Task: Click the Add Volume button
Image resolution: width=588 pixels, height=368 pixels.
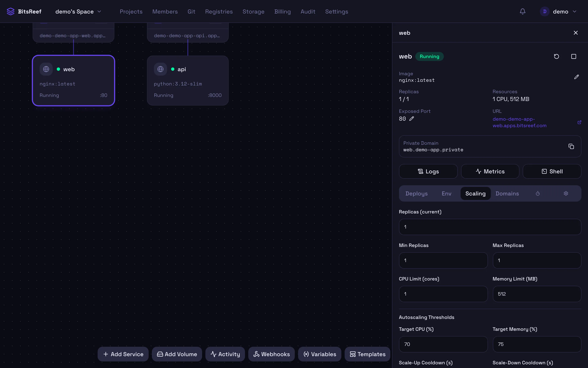Action: 177,354
